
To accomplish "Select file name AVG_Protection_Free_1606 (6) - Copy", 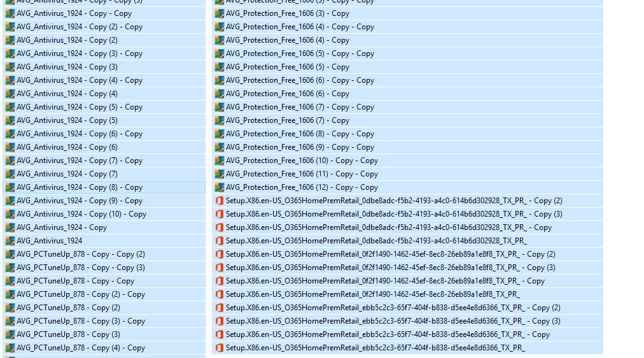I will tap(288, 94).
